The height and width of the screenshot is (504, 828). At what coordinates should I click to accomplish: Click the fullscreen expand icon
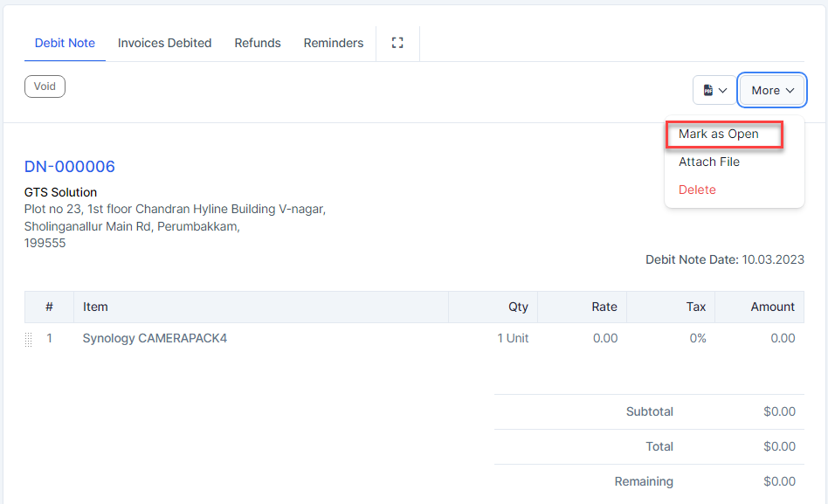pos(397,43)
